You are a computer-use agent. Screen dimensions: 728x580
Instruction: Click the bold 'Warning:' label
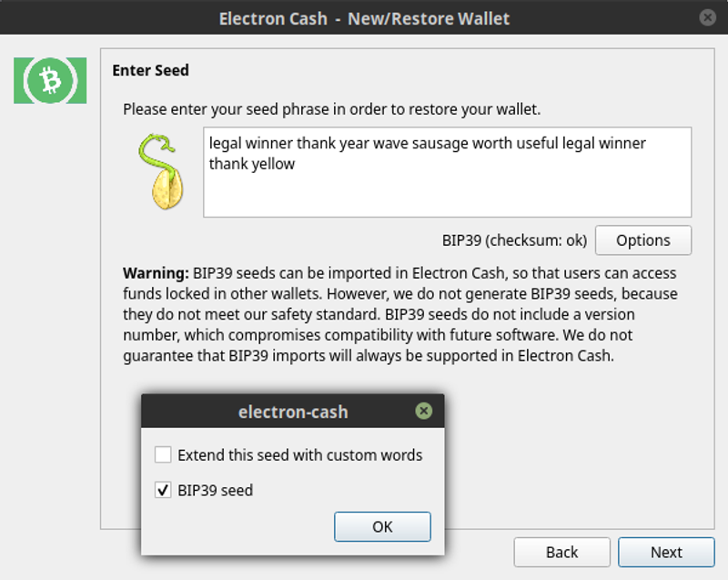click(x=156, y=273)
